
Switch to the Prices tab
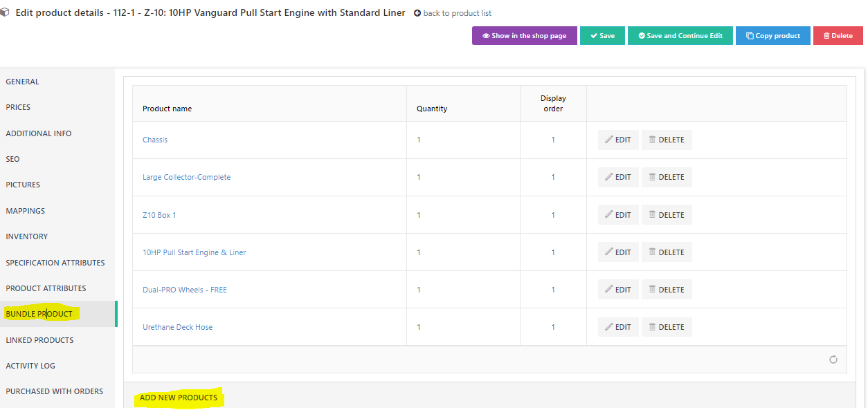pos(19,107)
